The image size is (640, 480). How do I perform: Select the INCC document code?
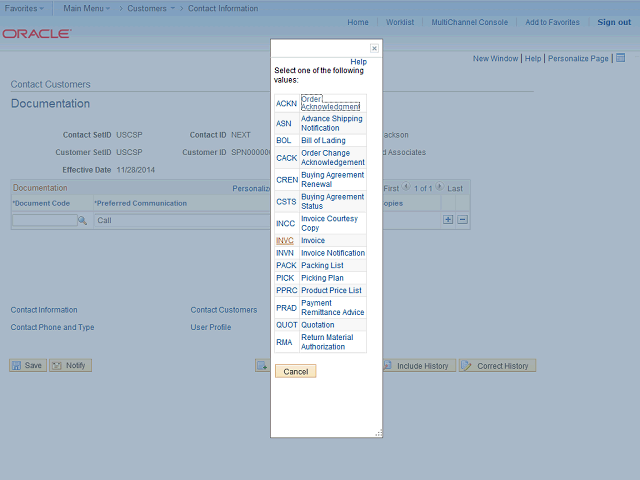(x=285, y=224)
